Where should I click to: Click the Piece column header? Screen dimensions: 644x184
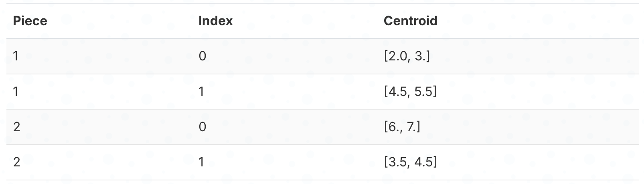[30, 21]
